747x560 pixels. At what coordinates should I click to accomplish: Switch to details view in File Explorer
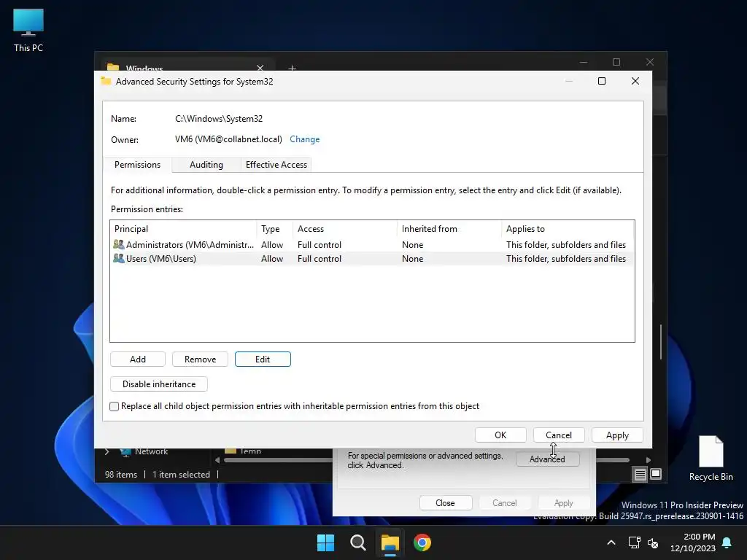[640, 474]
